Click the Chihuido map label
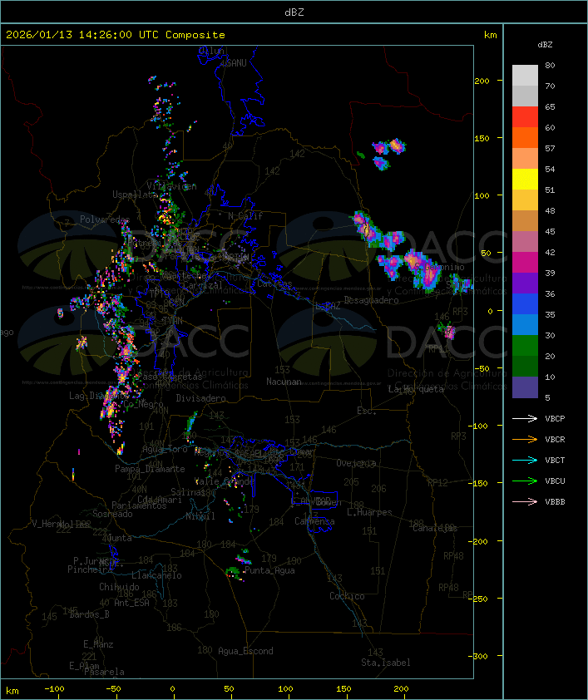Screen dimensions: 588x700 (119, 587)
